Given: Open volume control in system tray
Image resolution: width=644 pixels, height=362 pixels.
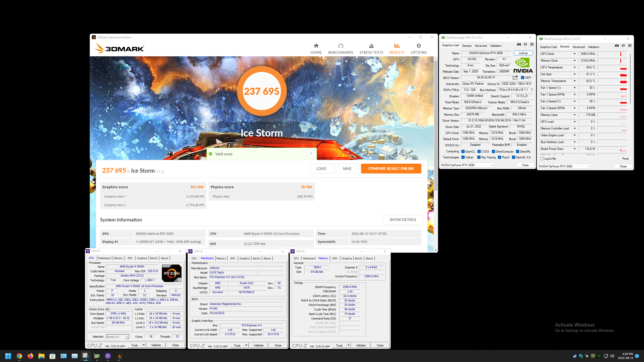Looking at the screenshot, I should (x=612, y=356).
